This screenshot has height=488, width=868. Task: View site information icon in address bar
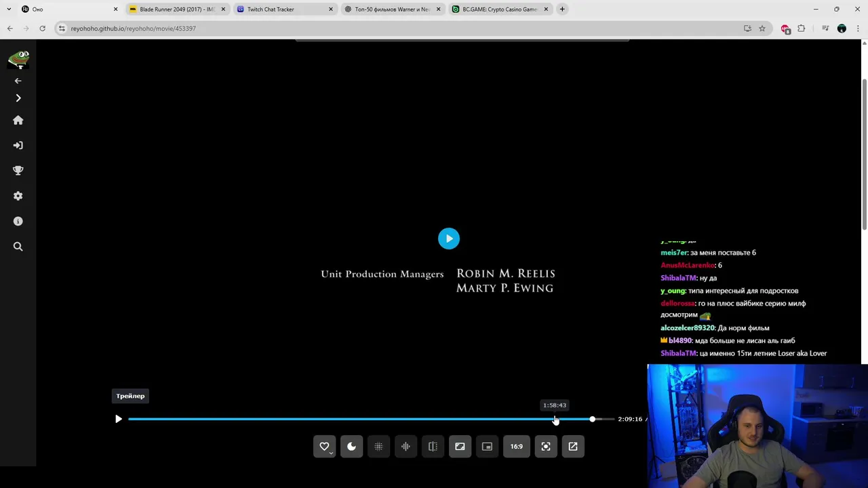point(62,28)
